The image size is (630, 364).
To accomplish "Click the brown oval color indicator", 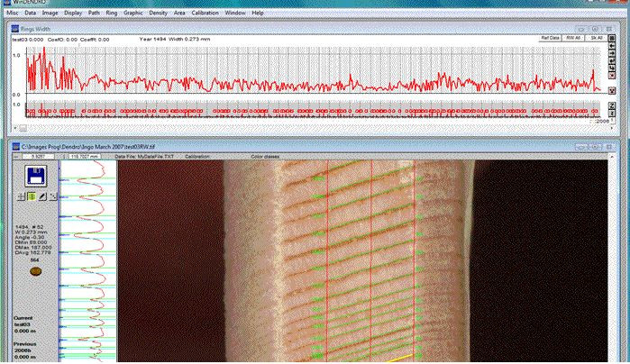I will point(35,271).
